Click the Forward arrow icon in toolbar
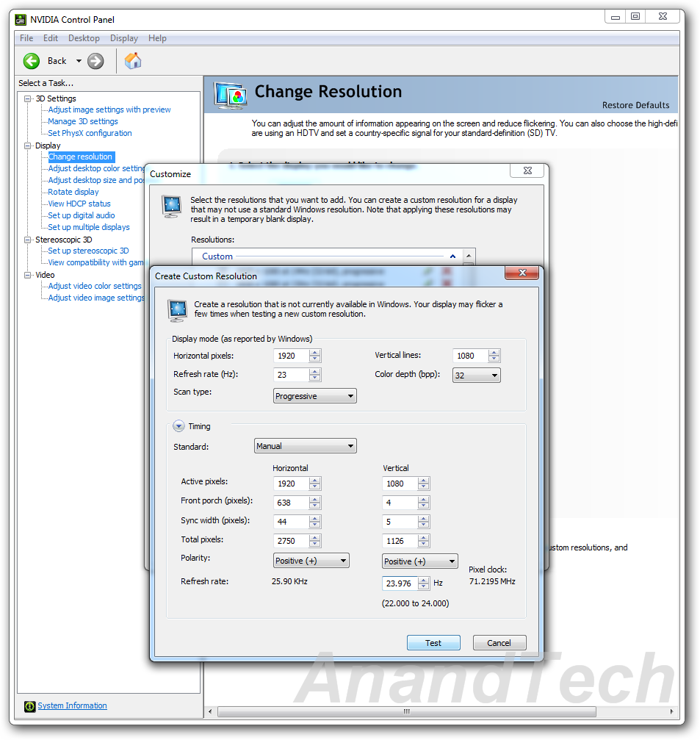Screen dimensions: 700x740 coord(95,61)
